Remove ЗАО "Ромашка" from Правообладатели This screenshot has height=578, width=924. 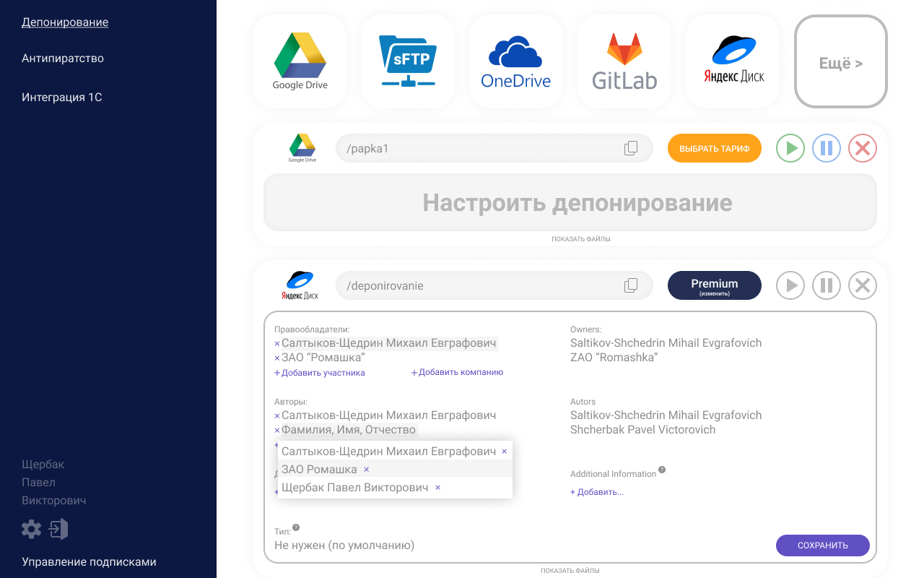click(x=277, y=358)
